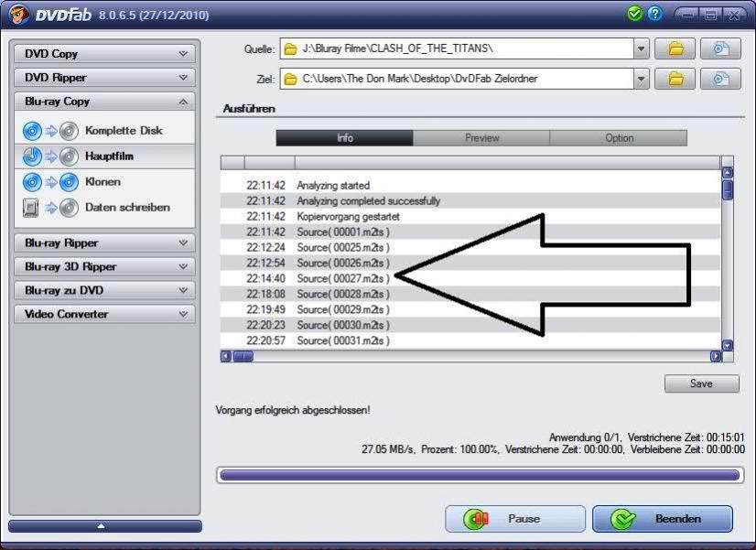Expand the Video Converter section

pyautogui.click(x=104, y=314)
